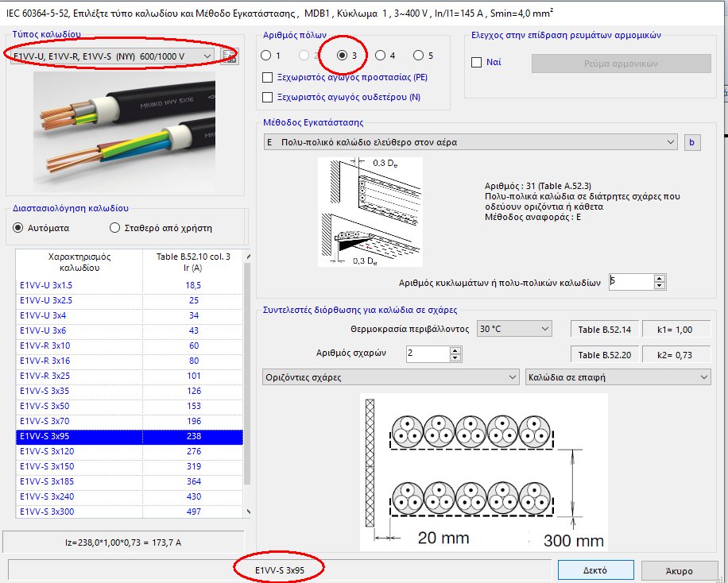Enable separate protective conductor (PE)
This screenshot has height=583, width=728.
[x=265, y=77]
